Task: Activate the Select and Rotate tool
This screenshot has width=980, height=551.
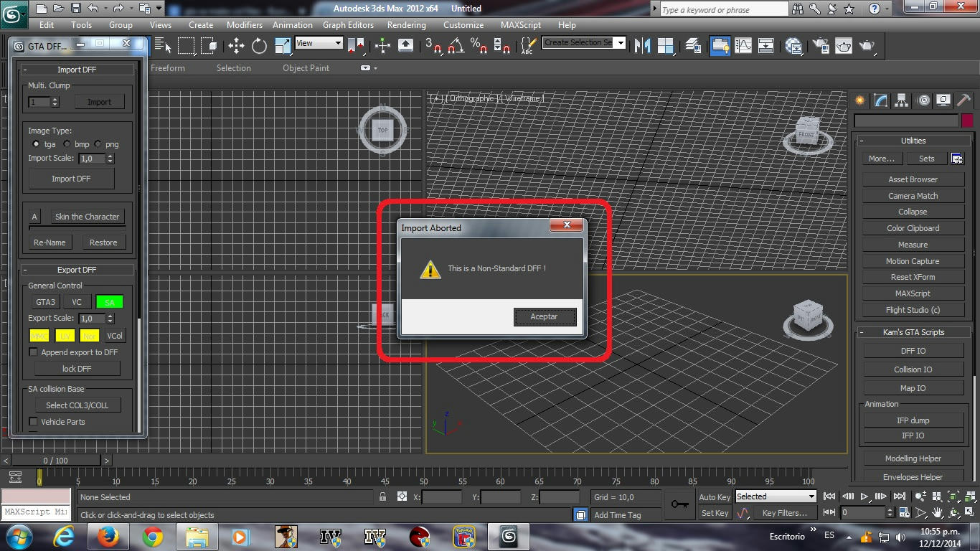Action: click(258, 46)
